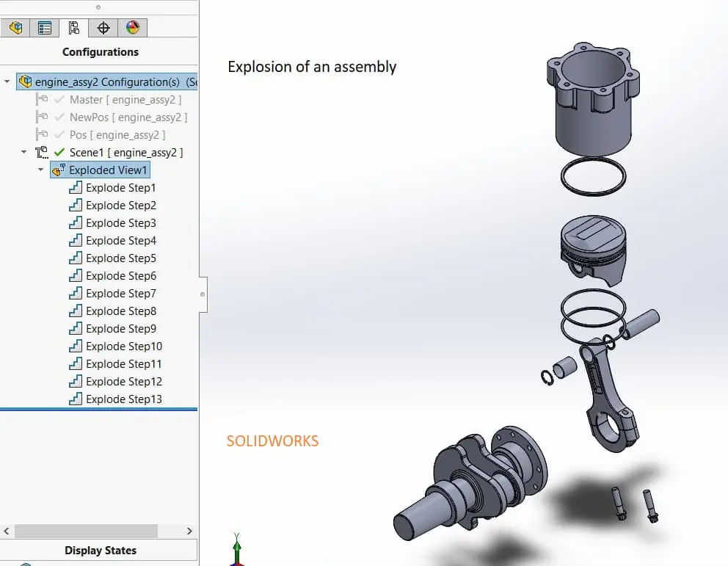Open the FeatureManager design tree tab

[x=15, y=27]
